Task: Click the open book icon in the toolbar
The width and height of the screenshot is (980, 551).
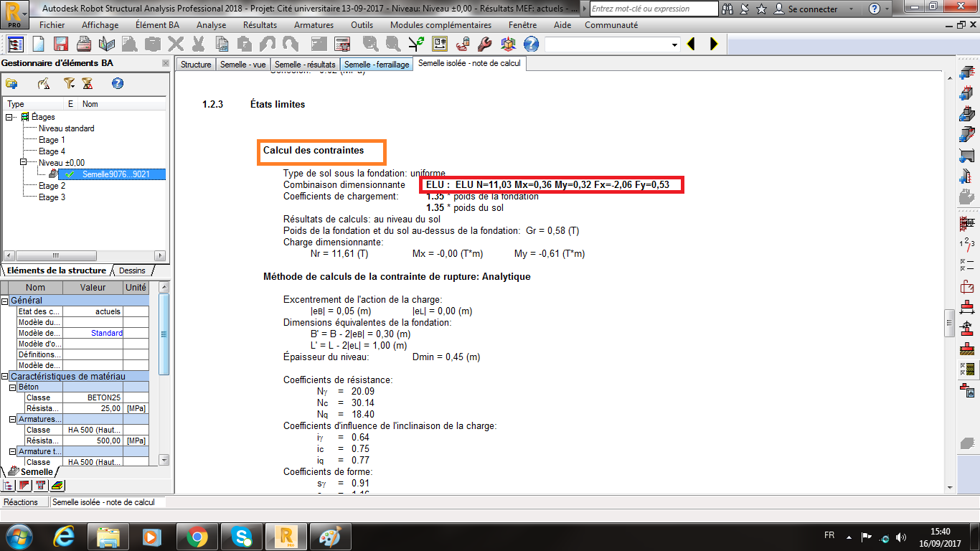Action: tap(106, 44)
